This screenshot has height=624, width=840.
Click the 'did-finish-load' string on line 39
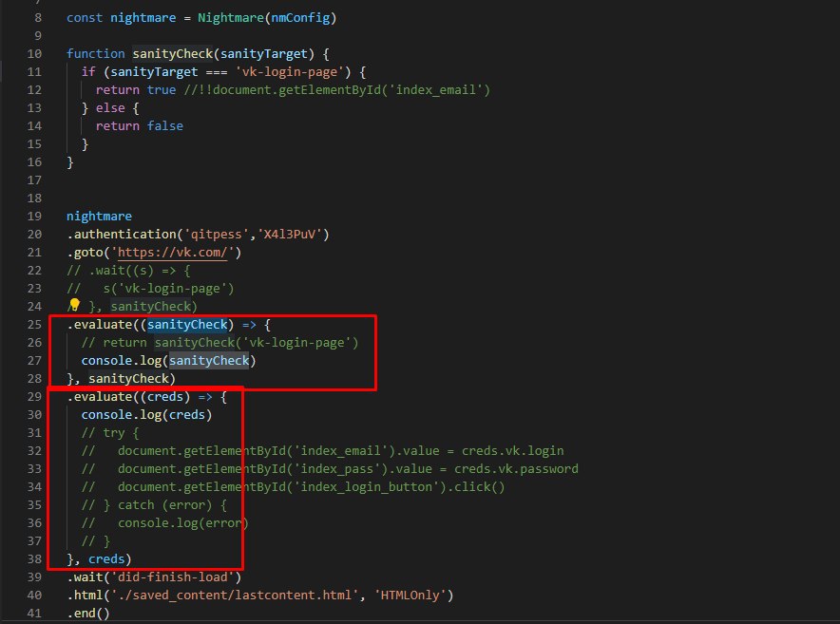click(x=173, y=577)
